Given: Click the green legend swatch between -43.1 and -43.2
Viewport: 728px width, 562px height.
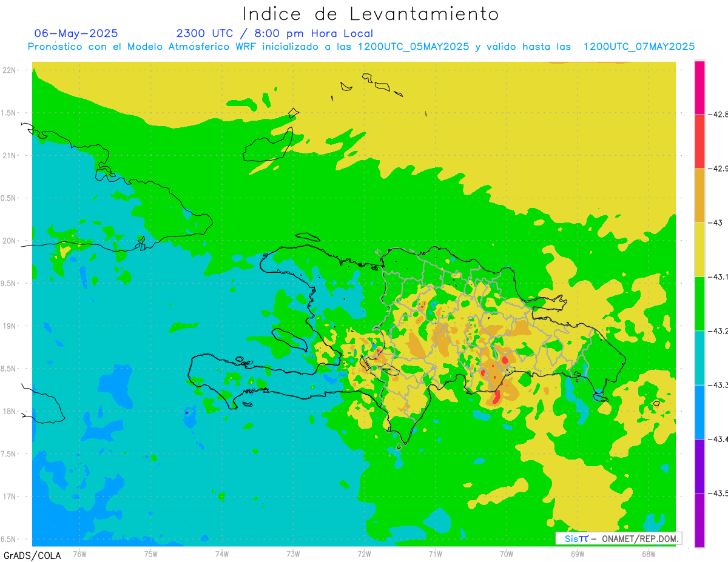Looking at the screenshot, I should click(x=699, y=303).
